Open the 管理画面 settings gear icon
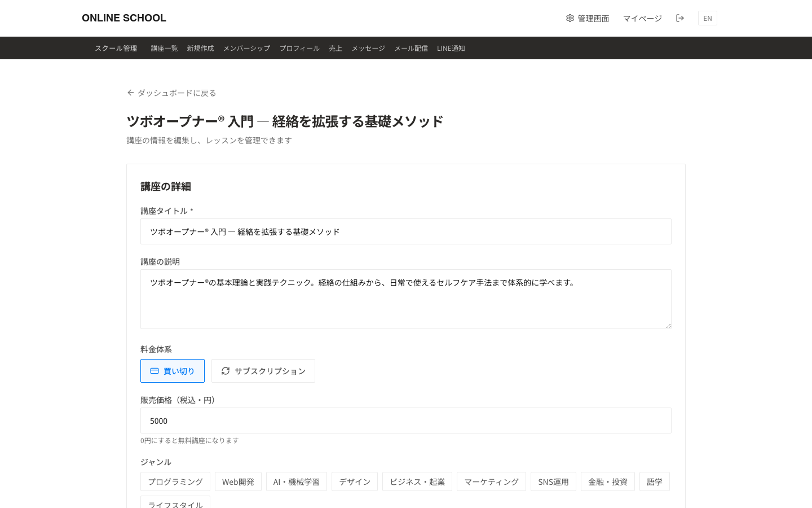The image size is (812, 508). pyautogui.click(x=570, y=18)
